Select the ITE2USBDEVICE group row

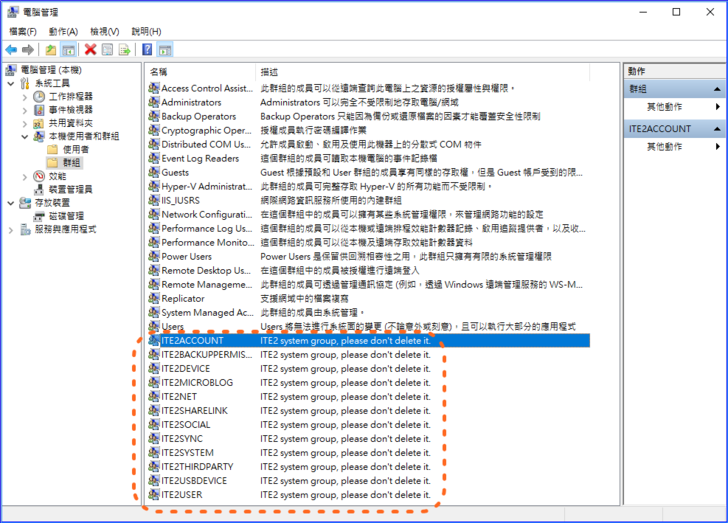point(369,480)
